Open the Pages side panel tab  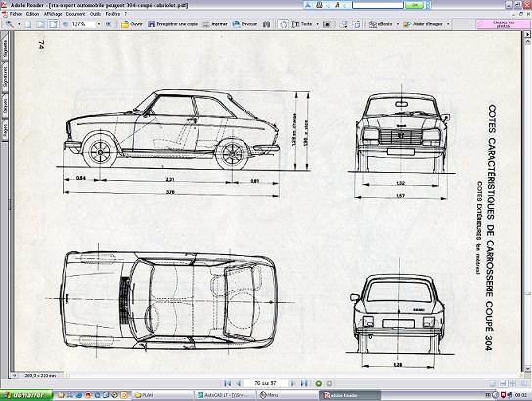5,131
